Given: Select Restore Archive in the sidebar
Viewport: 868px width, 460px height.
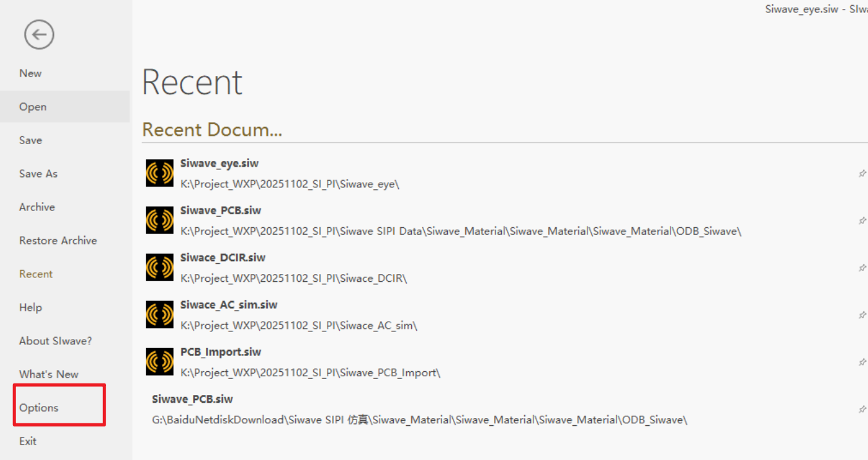Looking at the screenshot, I should click(x=58, y=241).
